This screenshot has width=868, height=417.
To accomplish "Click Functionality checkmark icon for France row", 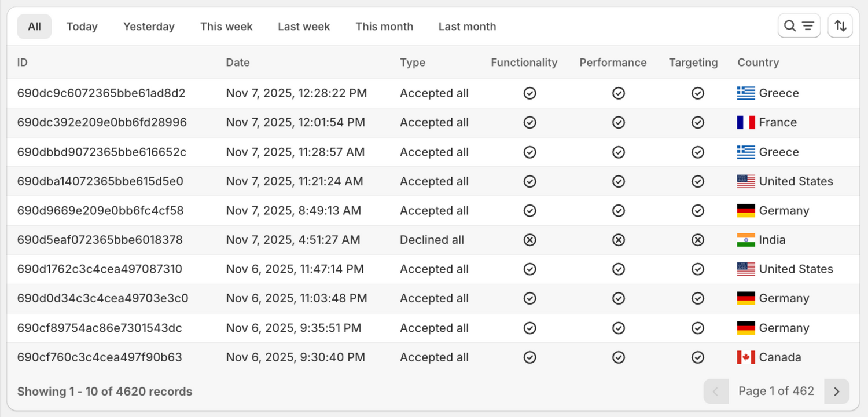I will tap(529, 123).
